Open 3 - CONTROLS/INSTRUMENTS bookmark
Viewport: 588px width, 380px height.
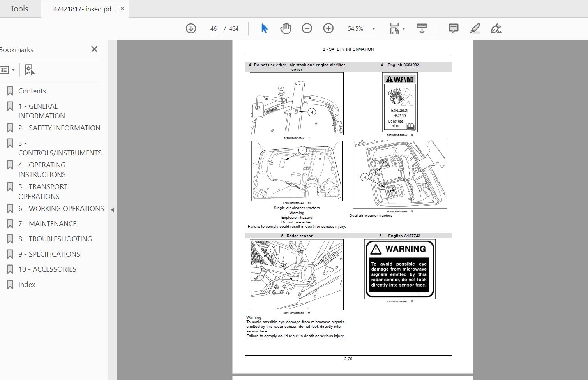(x=60, y=148)
